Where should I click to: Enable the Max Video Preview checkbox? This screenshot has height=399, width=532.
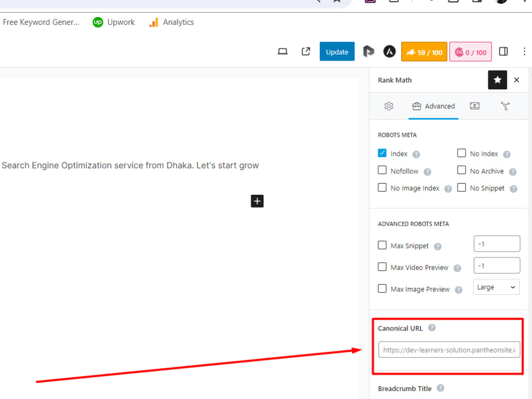pos(382,267)
